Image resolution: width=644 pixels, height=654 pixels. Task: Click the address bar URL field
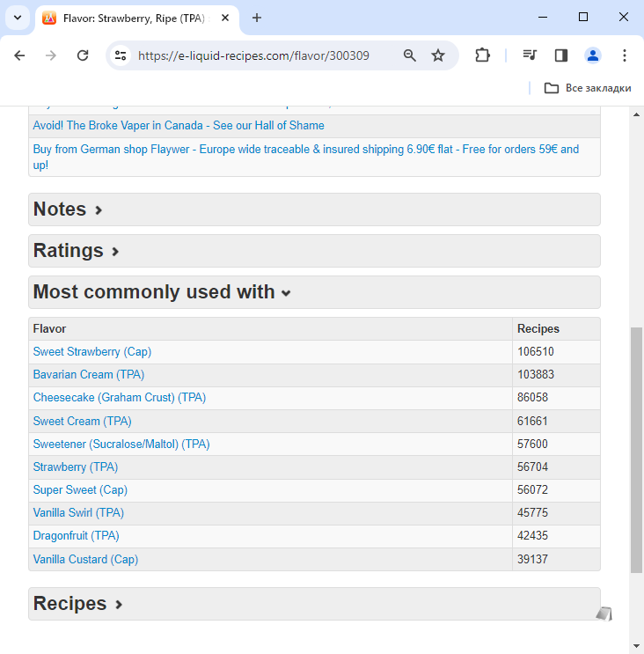click(253, 55)
